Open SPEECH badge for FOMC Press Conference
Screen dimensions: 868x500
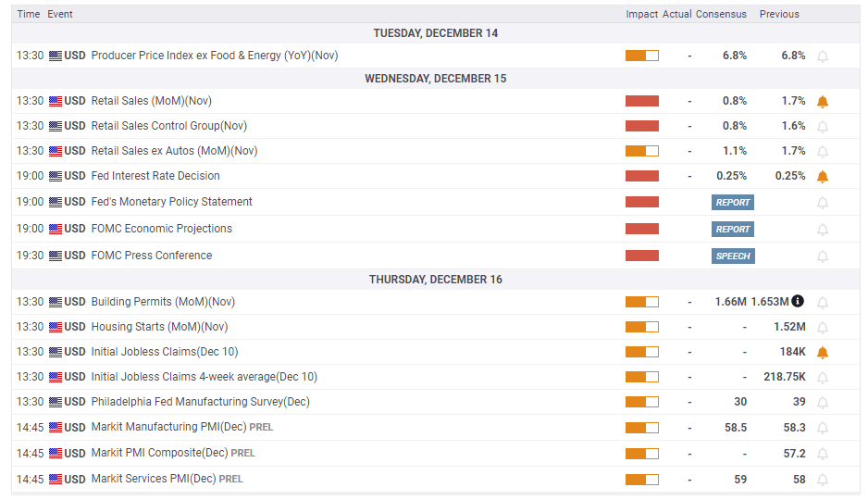(732, 256)
